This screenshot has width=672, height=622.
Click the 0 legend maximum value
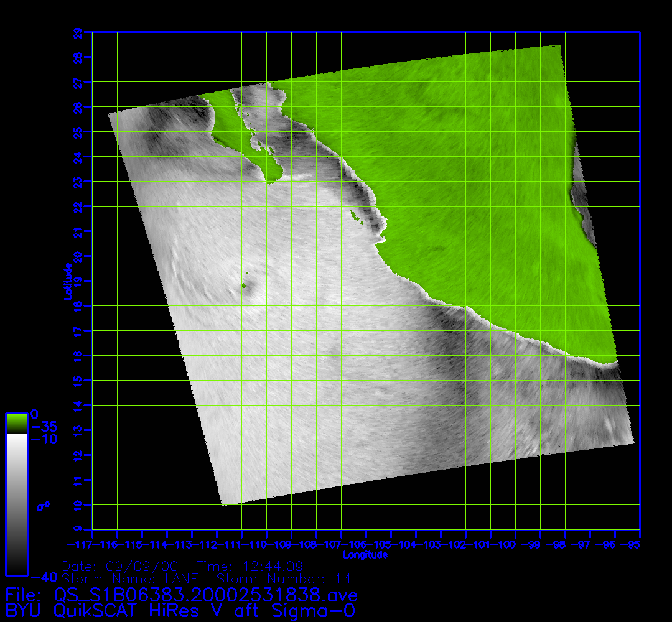pyautogui.click(x=35, y=414)
